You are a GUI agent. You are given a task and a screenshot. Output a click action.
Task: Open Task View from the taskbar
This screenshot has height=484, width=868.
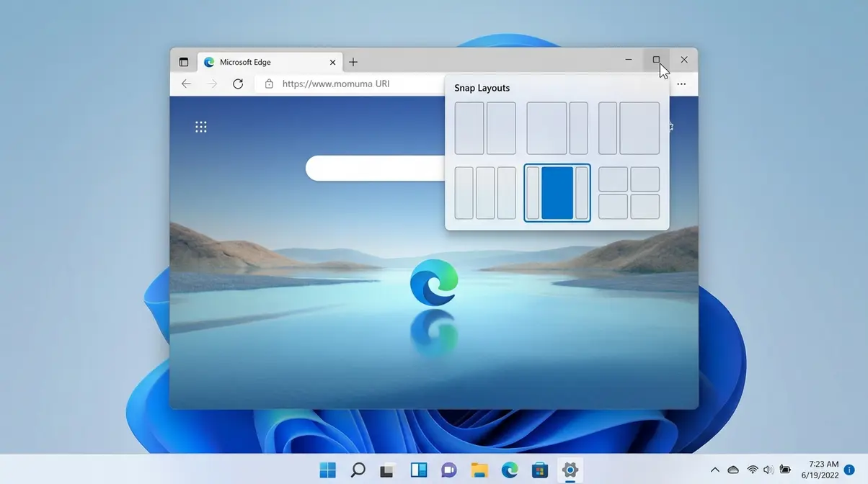coord(388,470)
